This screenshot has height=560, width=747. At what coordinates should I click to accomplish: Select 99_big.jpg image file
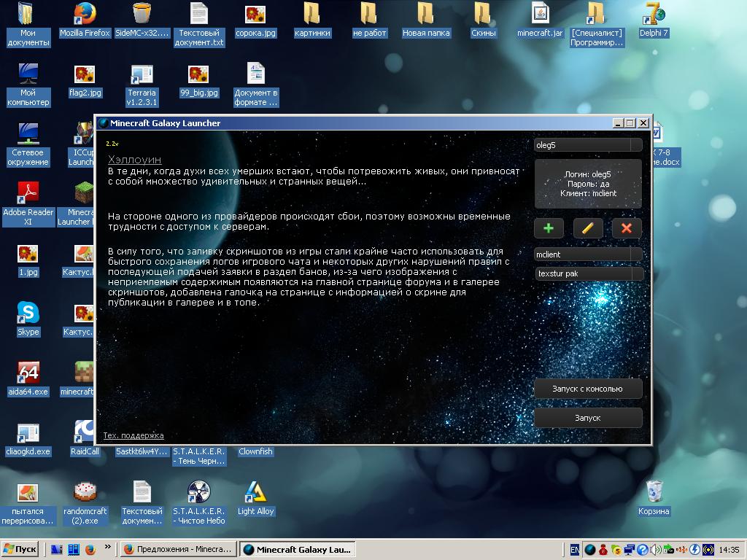(198, 80)
